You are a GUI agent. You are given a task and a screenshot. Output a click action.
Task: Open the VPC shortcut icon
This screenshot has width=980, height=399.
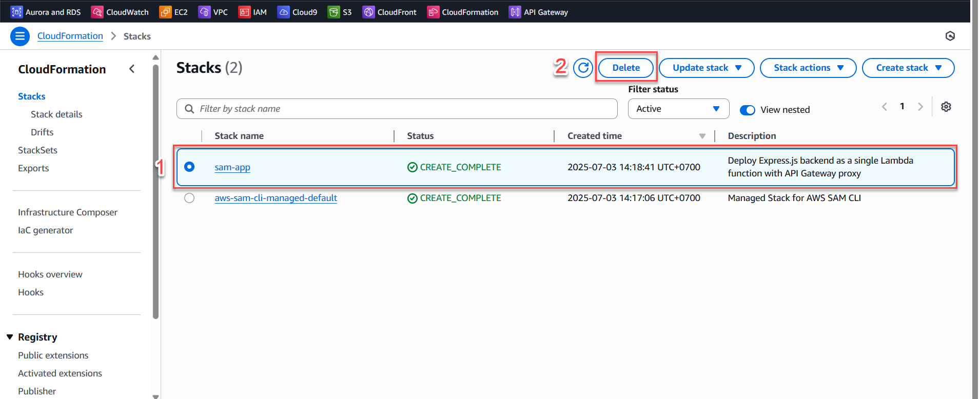tap(204, 12)
